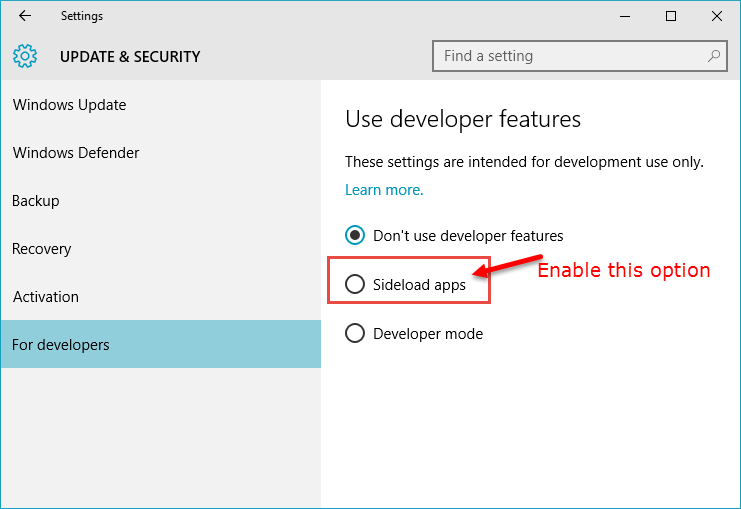Image resolution: width=741 pixels, height=509 pixels.
Task: Select the Developer mode radio button
Action: point(355,333)
